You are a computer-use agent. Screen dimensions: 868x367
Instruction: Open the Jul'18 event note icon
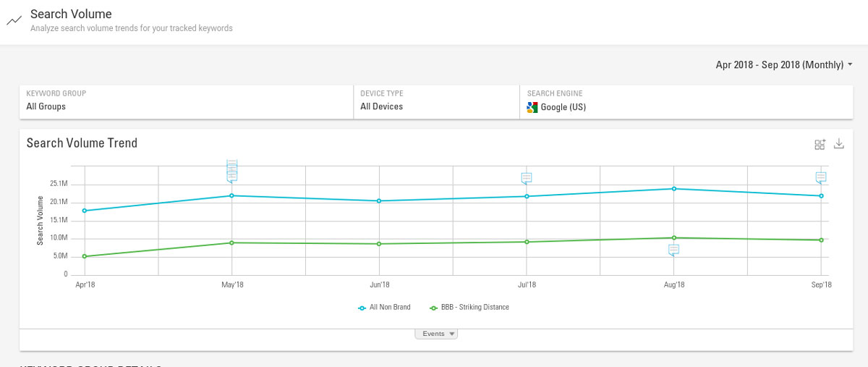[x=527, y=178]
